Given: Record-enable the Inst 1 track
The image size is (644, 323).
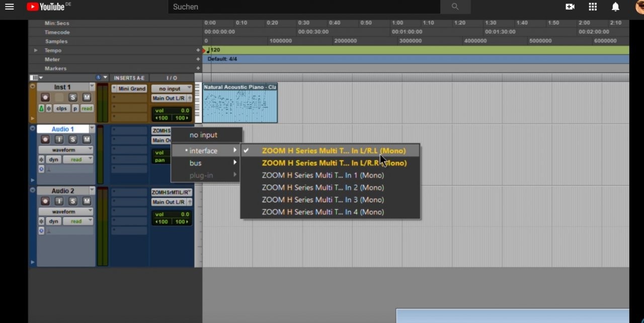Looking at the screenshot, I should (45, 97).
